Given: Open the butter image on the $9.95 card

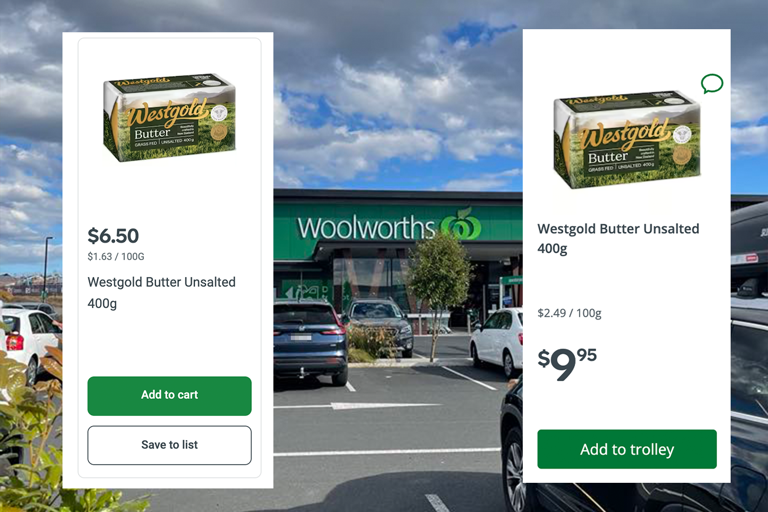Looking at the screenshot, I should click(x=627, y=139).
